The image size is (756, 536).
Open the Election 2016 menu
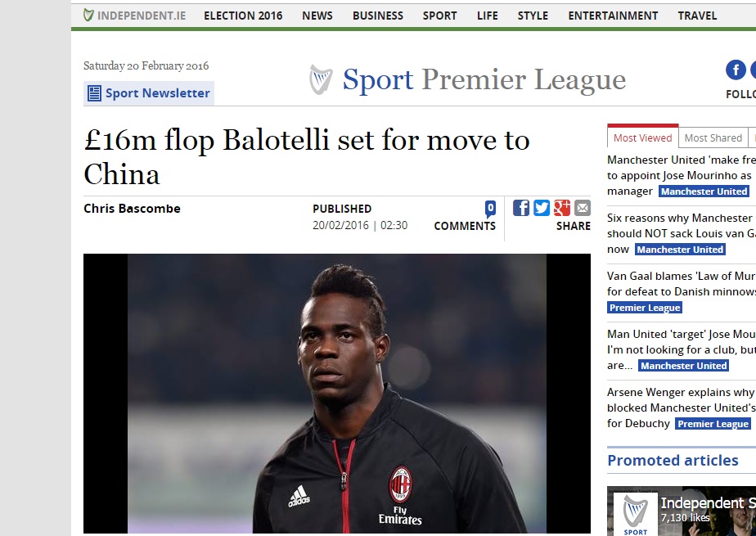243,16
